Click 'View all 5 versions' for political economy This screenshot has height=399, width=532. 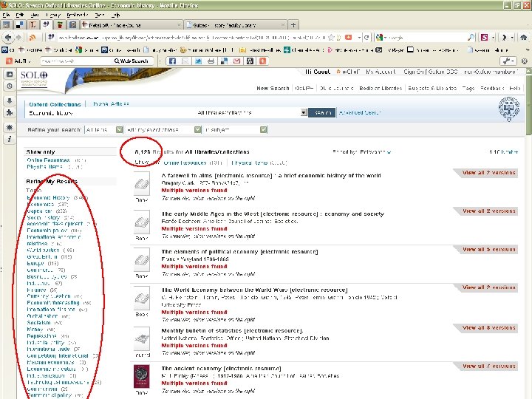pyautogui.click(x=488, y=250)
